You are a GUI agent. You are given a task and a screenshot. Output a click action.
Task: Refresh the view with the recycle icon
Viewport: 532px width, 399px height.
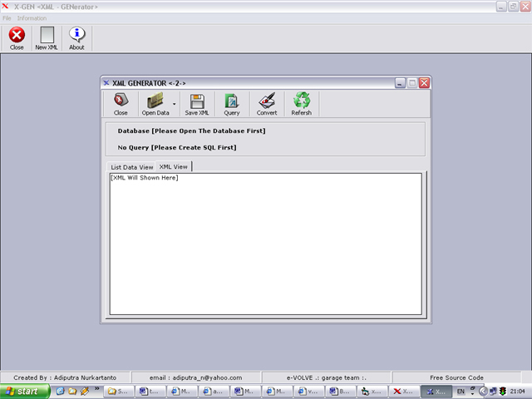coord(301,103)
